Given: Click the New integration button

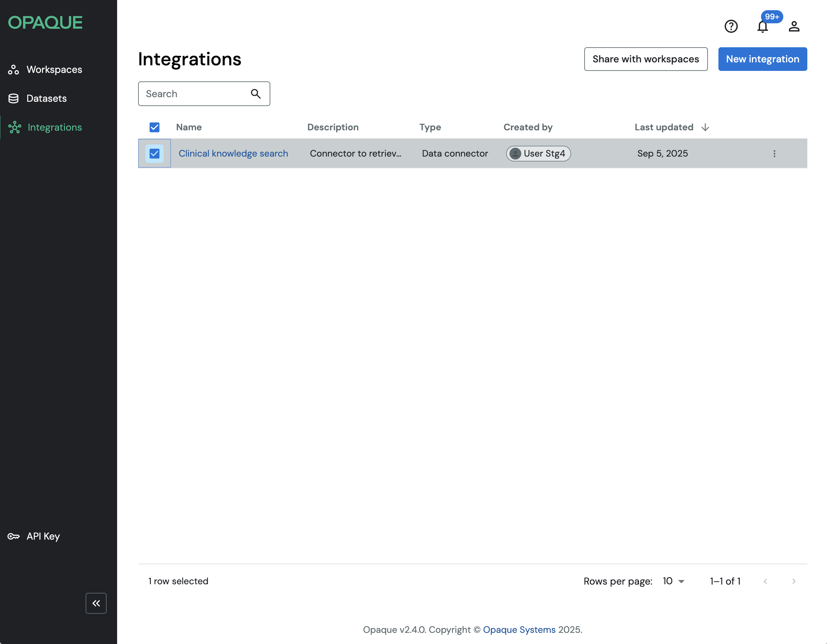Looking at the screenshot, I should point(762,59).
